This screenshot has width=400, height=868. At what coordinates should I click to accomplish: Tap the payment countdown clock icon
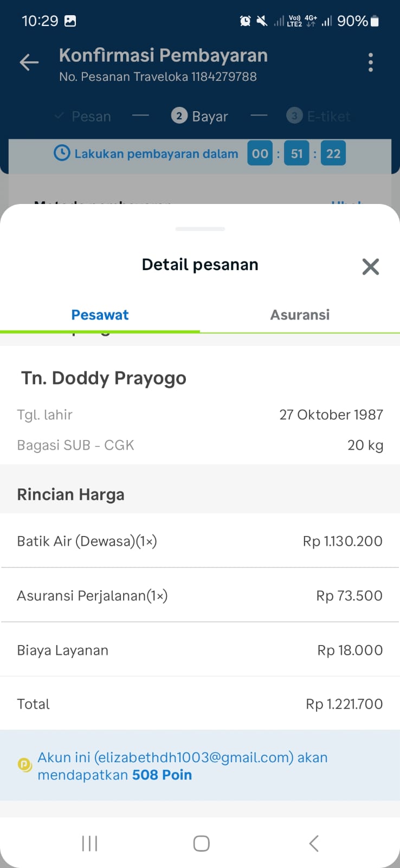(x=62, y=154)
